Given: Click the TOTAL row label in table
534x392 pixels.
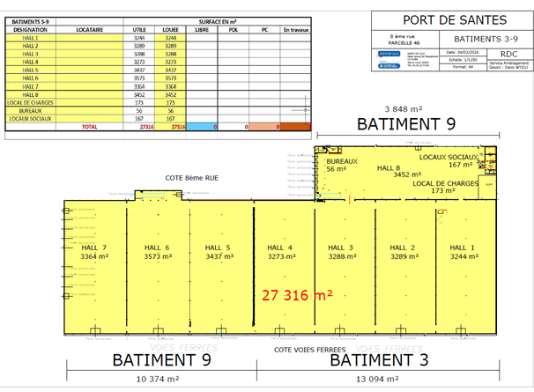Looking at the screenshot, I should tap(90, 127).
